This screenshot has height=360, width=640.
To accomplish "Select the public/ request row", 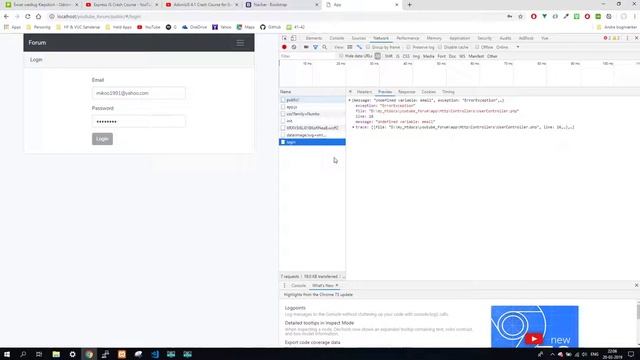I will (x=312, y=100).
